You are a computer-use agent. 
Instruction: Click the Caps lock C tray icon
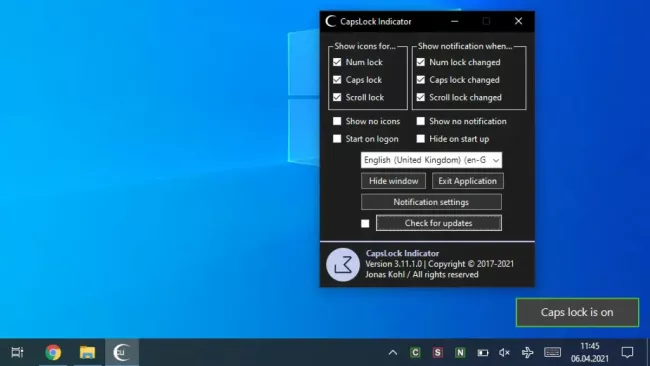[415, 353]
